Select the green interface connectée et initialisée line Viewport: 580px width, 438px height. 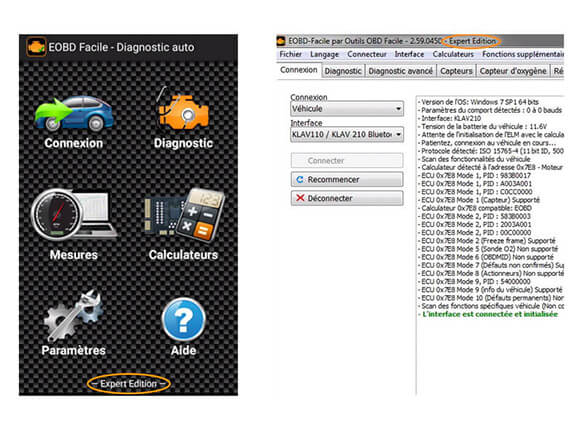pyautogui.click(x=488, y=314)
